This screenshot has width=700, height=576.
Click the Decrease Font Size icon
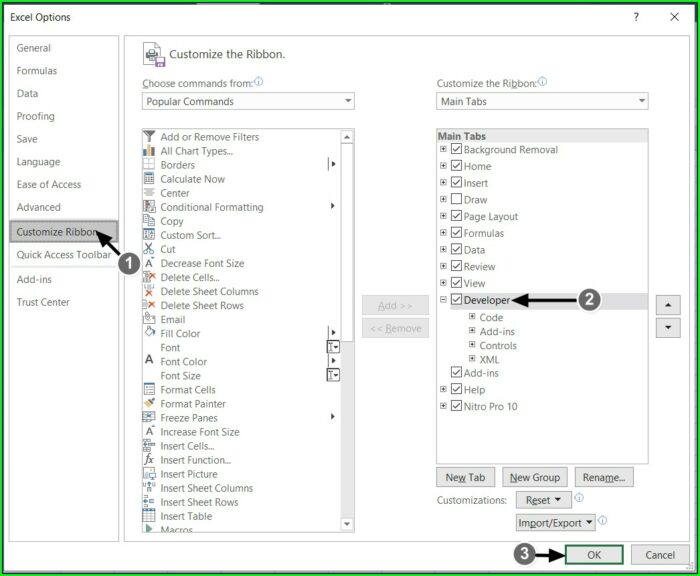tap(149, 263)
